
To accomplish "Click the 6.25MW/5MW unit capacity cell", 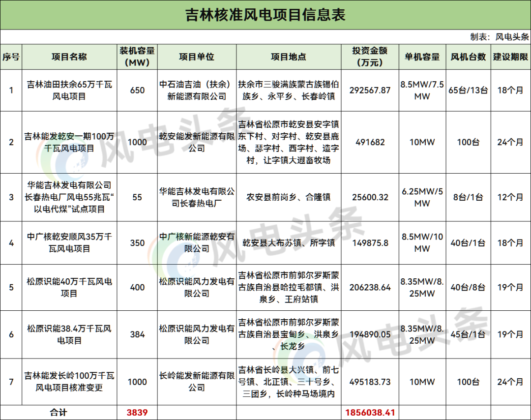I will [x=422, y=197].
